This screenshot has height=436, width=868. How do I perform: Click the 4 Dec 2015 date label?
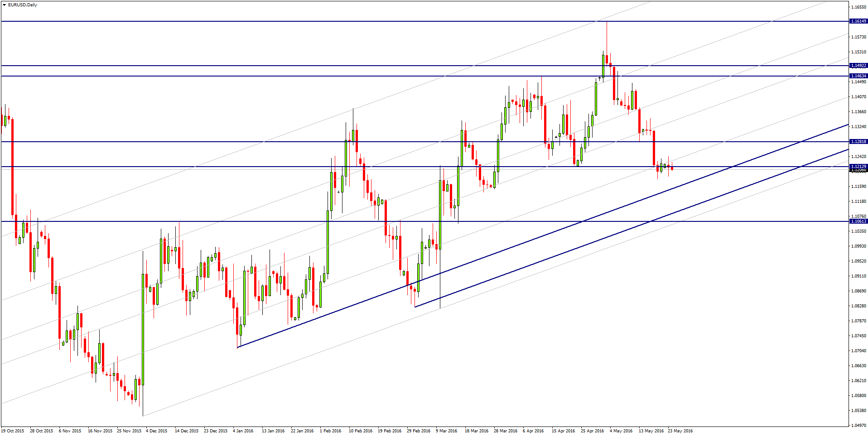157,431
